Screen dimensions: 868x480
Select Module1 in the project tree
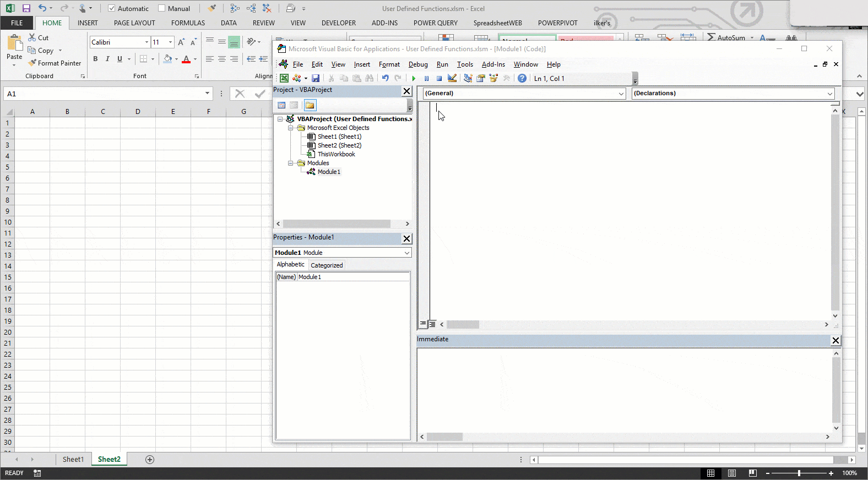click(329, 172)
